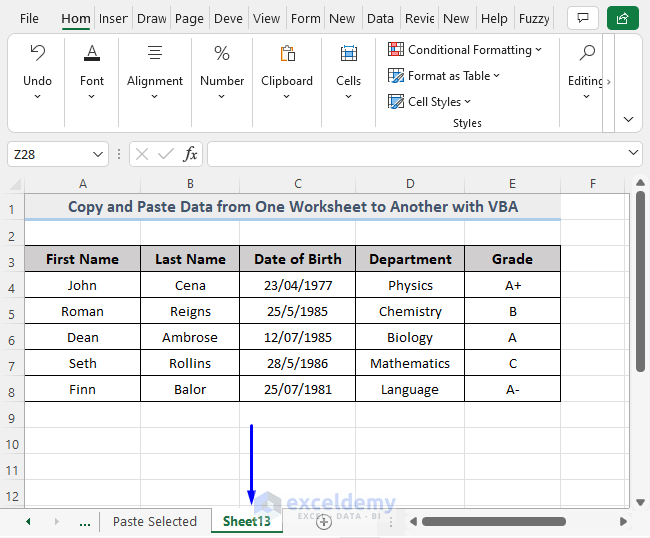Image resolution: width=650 pixels, height=538 pixels.
Task: Collapse the ribbon with the chevron
Action: 628,118
